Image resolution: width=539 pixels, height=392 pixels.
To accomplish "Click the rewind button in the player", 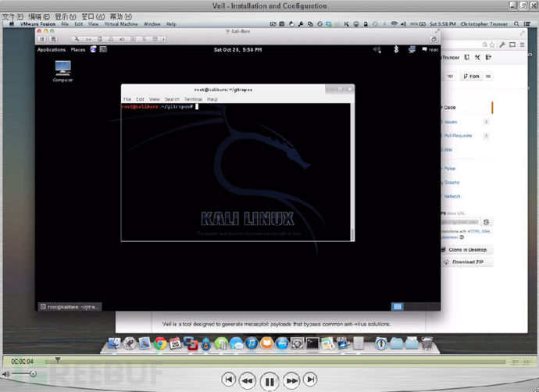I will pyautogui.click(x=248, y=380).
